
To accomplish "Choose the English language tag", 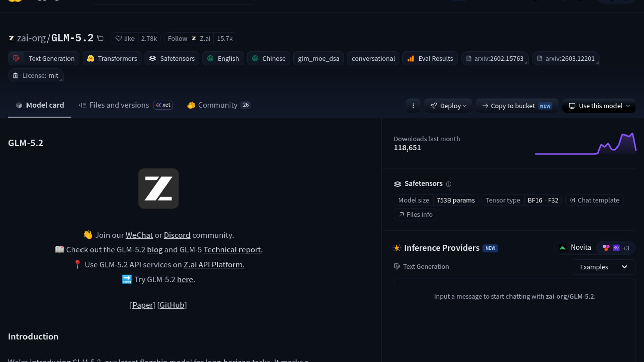I will (x=223, y=59).
